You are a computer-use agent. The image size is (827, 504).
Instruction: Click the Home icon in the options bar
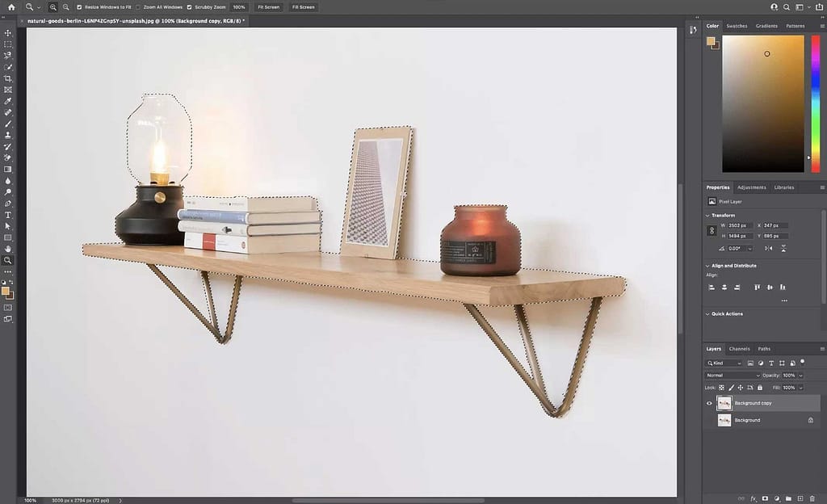[11, 6]
